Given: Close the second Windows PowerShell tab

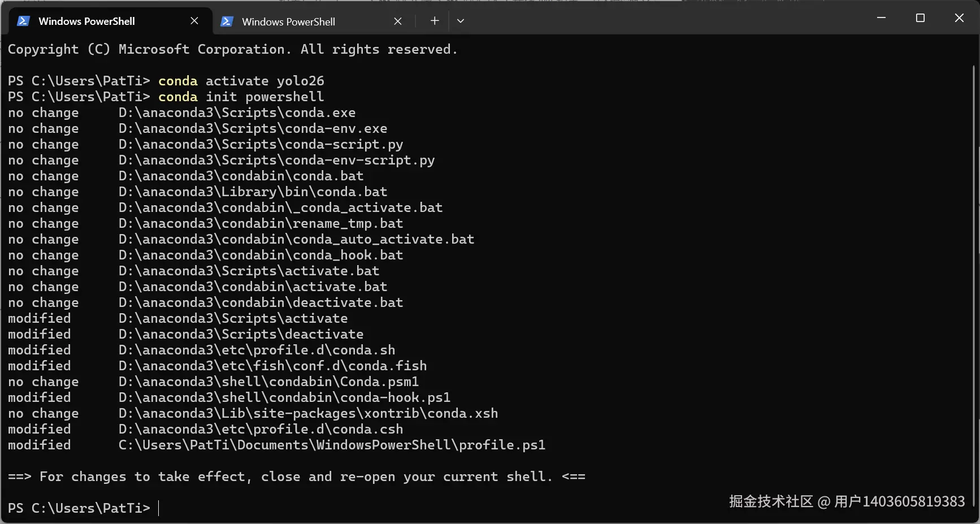Looking at the screenshot, I should (x=398, y=21).
